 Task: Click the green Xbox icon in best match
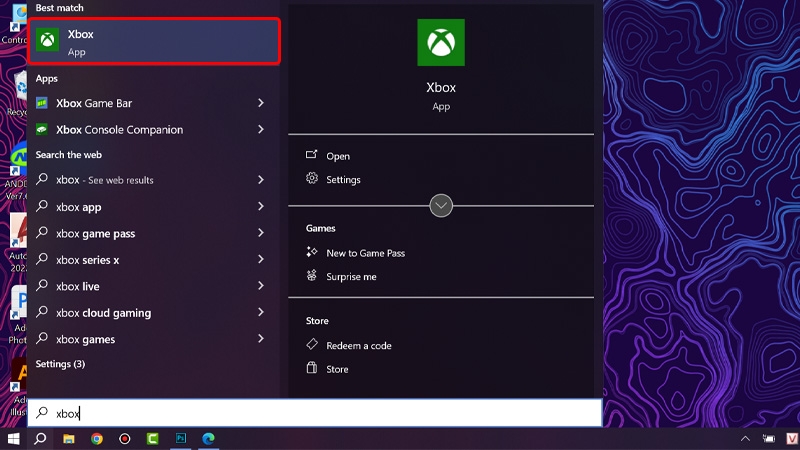click(47, 40)
